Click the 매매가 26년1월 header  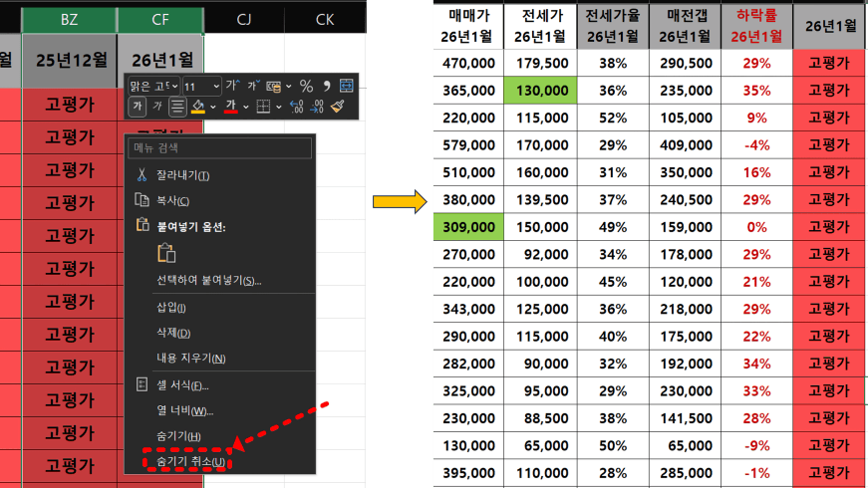(x=468, y=27)
